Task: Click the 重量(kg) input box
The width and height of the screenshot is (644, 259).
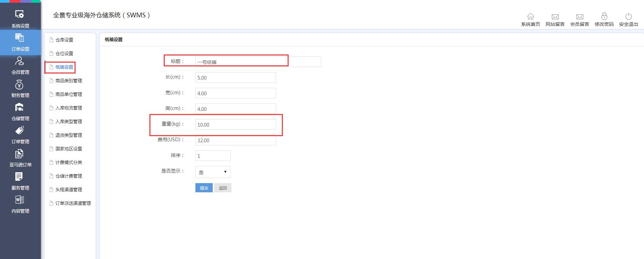Action: (x=235, y=125)
